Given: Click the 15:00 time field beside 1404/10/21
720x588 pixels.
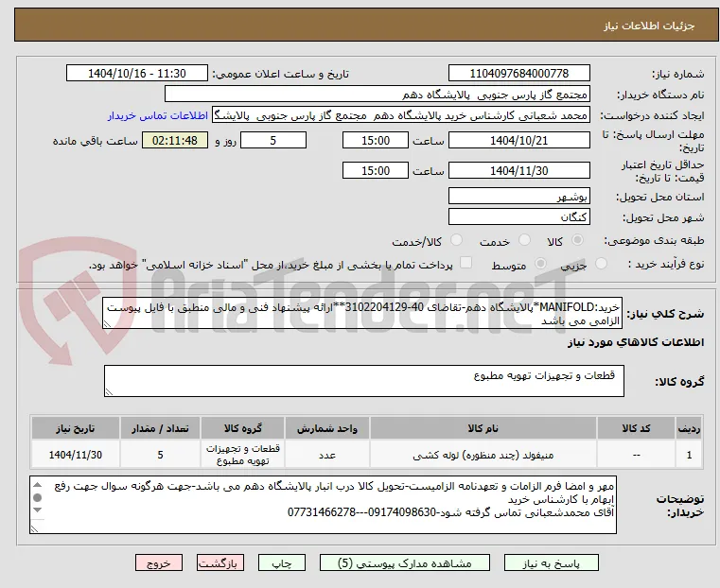Looking at the screenshot, I should 376,140.
